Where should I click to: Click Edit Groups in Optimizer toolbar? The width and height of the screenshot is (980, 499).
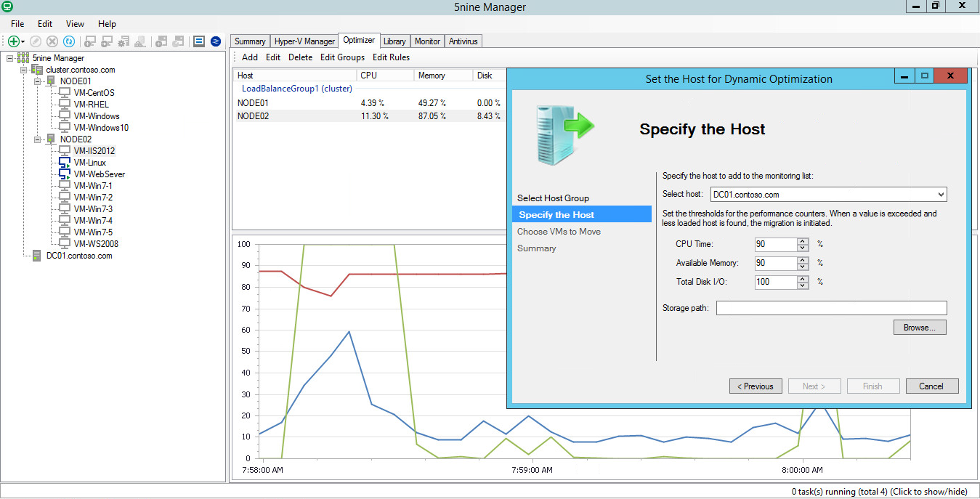pos(342,57)
